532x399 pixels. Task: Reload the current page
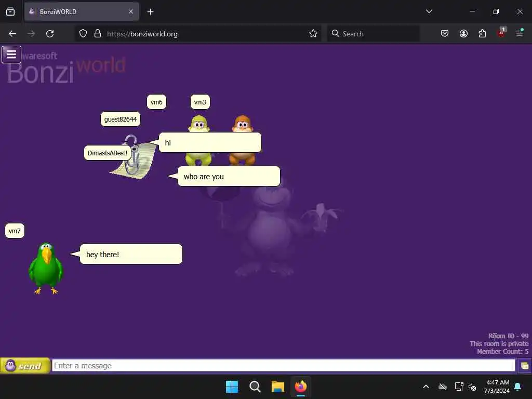coord(50,34)
